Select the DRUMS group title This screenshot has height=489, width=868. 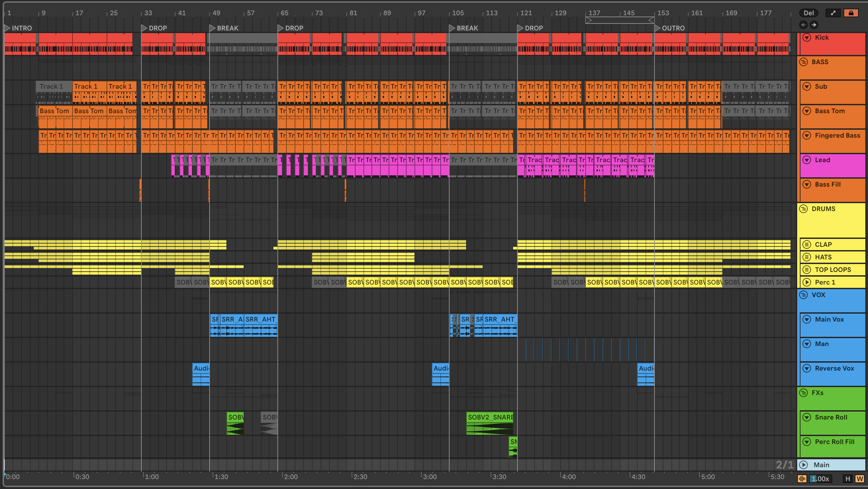[x=824, y=209]
